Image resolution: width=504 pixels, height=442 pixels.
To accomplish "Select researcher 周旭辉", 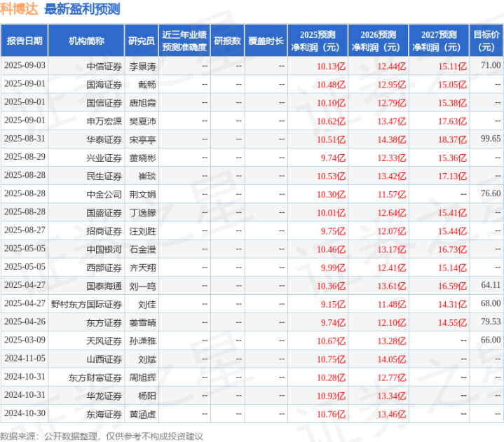I will point(143,378).
